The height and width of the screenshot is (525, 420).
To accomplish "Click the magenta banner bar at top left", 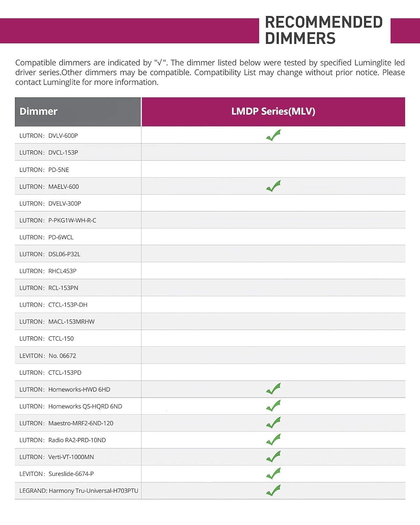I will click(129, 31).
